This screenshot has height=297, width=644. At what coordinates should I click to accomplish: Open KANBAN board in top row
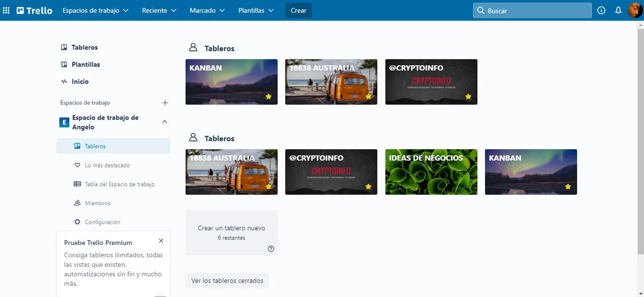click(231, 82)
